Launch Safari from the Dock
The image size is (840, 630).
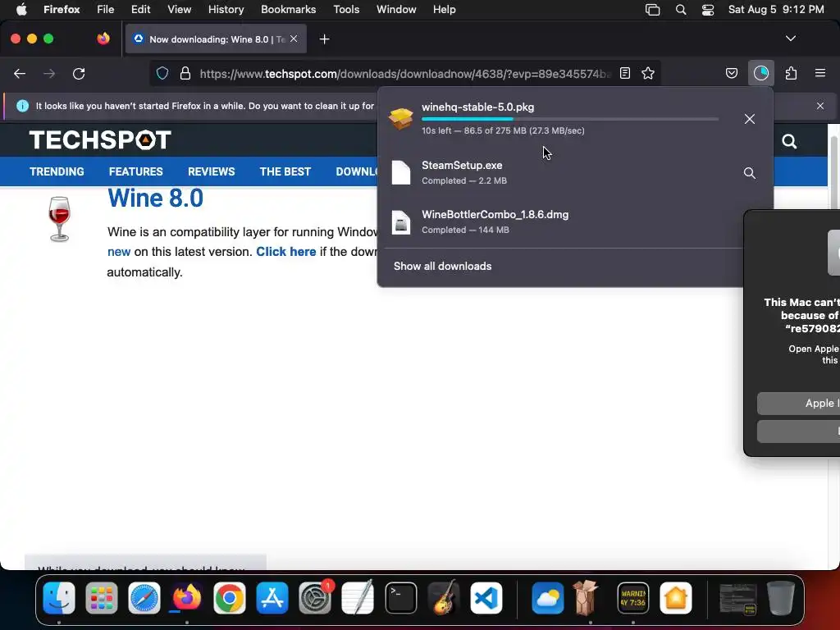(144, 597)
